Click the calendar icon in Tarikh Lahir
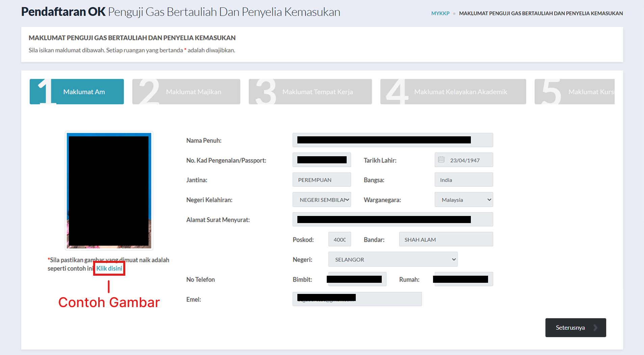 click(x=441, y=160)
